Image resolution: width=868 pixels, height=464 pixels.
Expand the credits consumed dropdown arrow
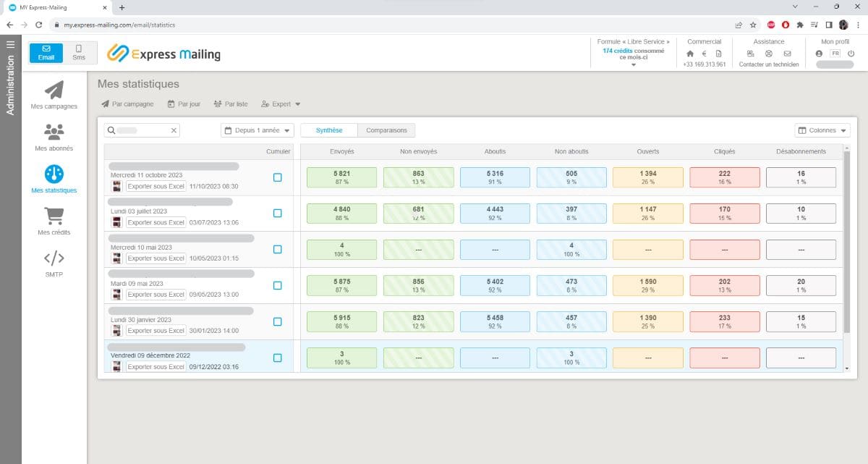tap(634, 65)
